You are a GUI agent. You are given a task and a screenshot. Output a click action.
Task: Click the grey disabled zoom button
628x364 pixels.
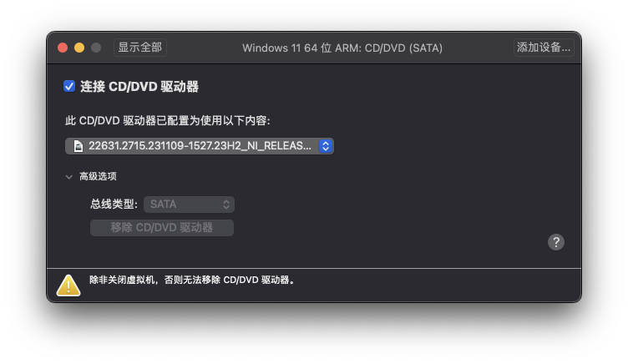click(x=96, y=48)
